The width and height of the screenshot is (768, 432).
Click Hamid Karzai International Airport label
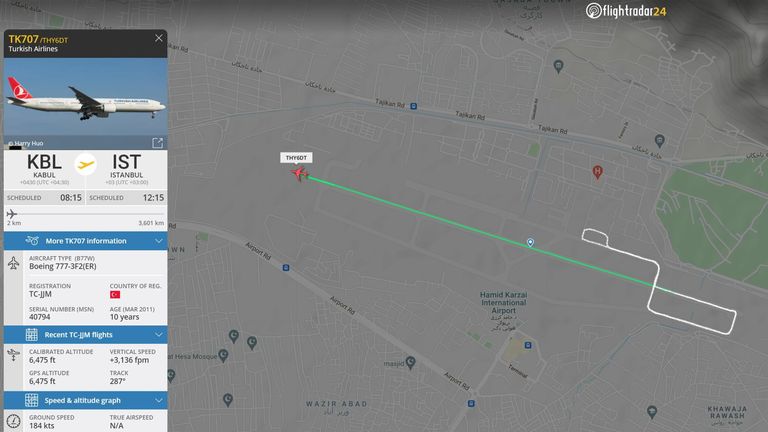[504, 303]
